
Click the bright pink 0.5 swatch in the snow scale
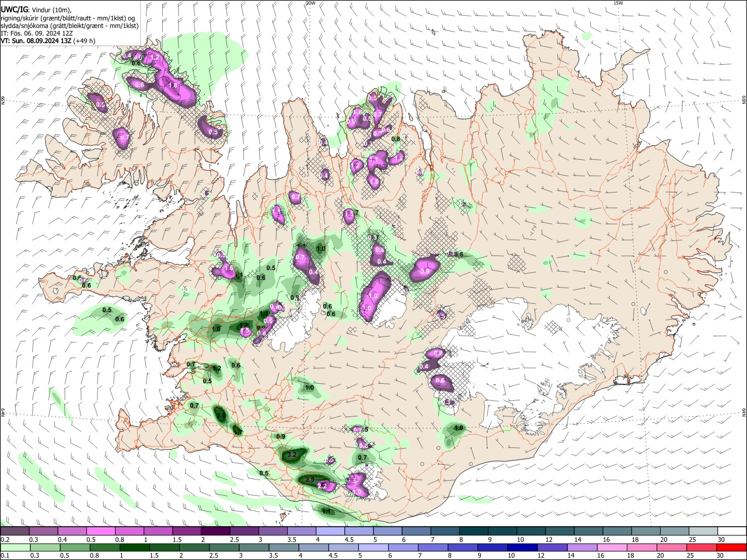[100, 531]
